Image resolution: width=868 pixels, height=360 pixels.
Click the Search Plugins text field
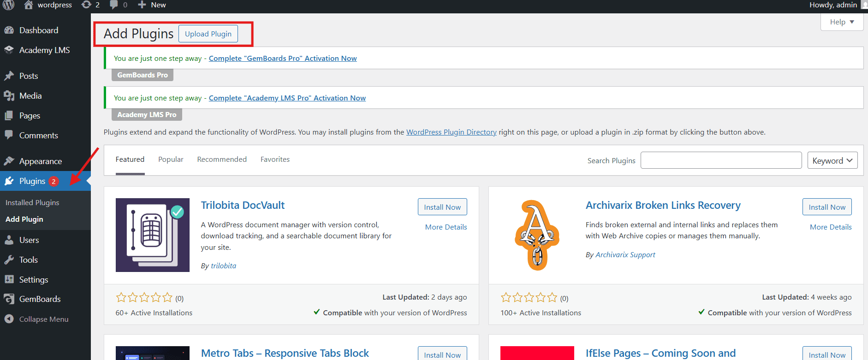721,160
